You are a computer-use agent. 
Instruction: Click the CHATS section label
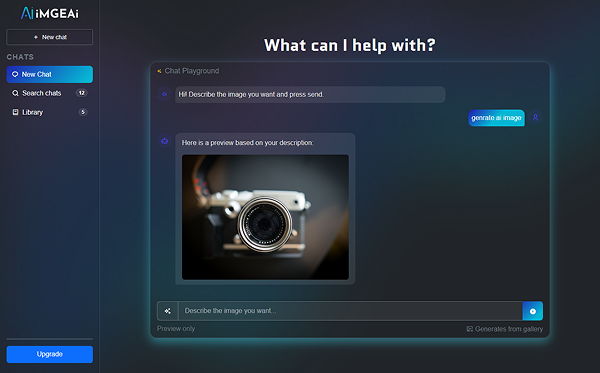pos(20,57)
